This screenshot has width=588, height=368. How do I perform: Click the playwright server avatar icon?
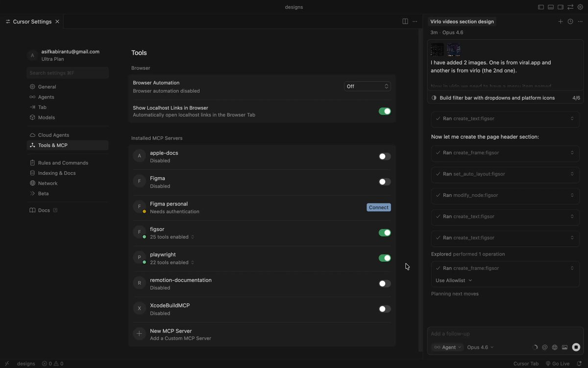(139, 258)
